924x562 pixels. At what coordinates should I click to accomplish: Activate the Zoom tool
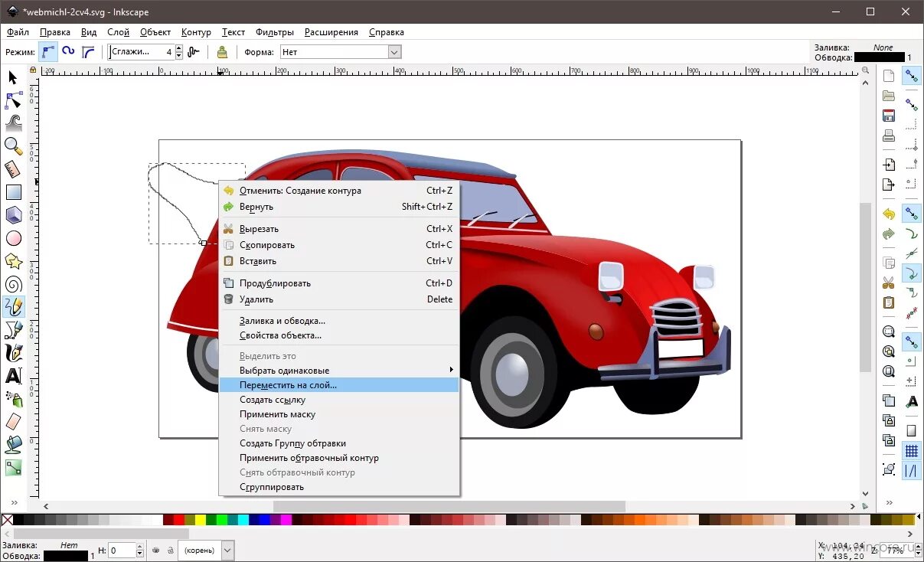[13, 146]
